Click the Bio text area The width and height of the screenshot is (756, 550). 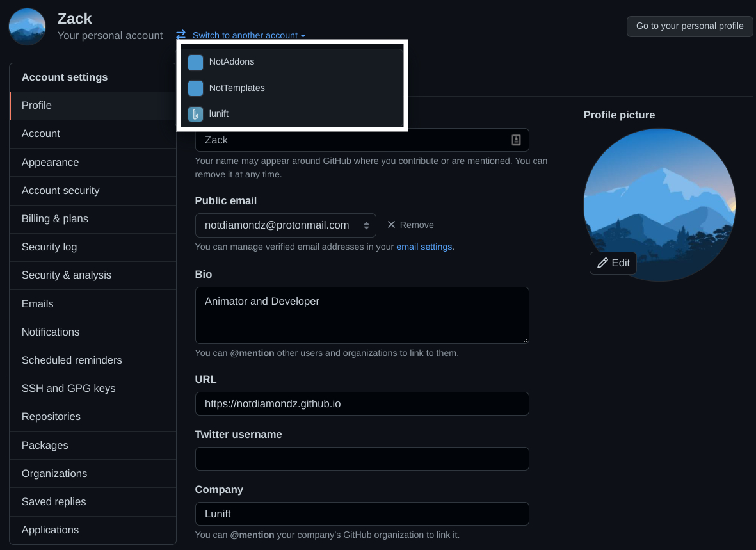(362, 316)
